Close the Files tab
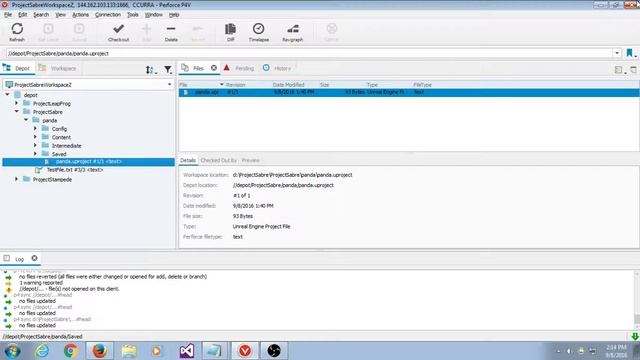The image size is (640, 360). pyautogui.click(x=214, y=68)
